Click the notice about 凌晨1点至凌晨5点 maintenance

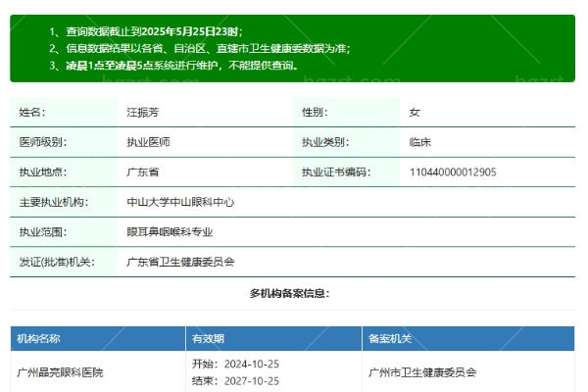(182, 66)
